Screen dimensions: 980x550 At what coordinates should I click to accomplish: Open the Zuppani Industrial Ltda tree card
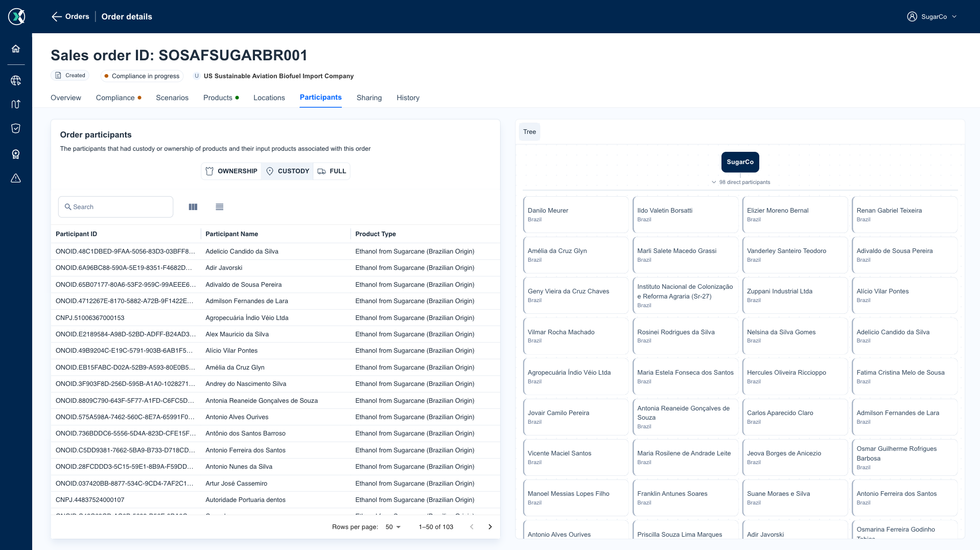(x=795, y=295)
